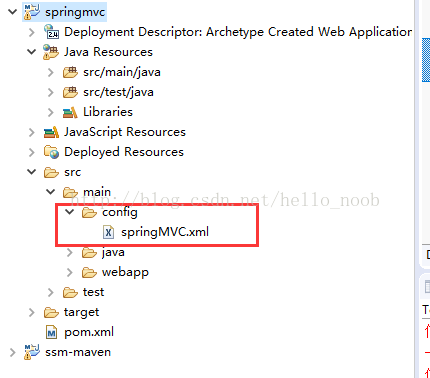
Task: Click the JavaScript Resources icon
Action: [x=51, y=132]
